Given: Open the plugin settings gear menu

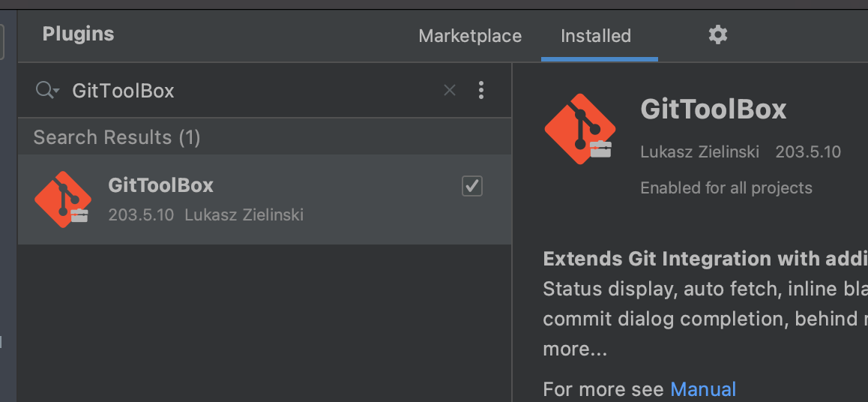Looking at the screenshot, I should tap(717, 35).
